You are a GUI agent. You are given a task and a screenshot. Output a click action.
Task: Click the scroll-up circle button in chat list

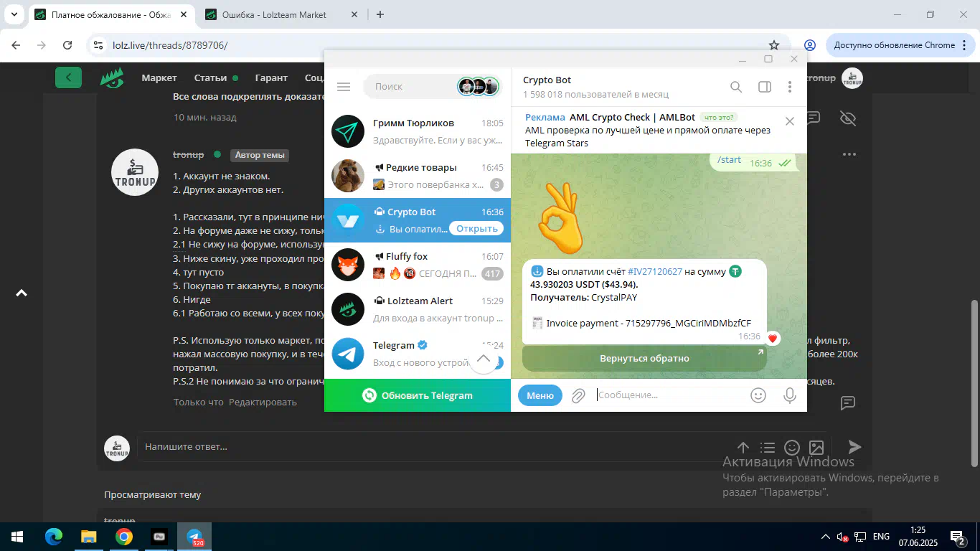click(x=484, y=359)
